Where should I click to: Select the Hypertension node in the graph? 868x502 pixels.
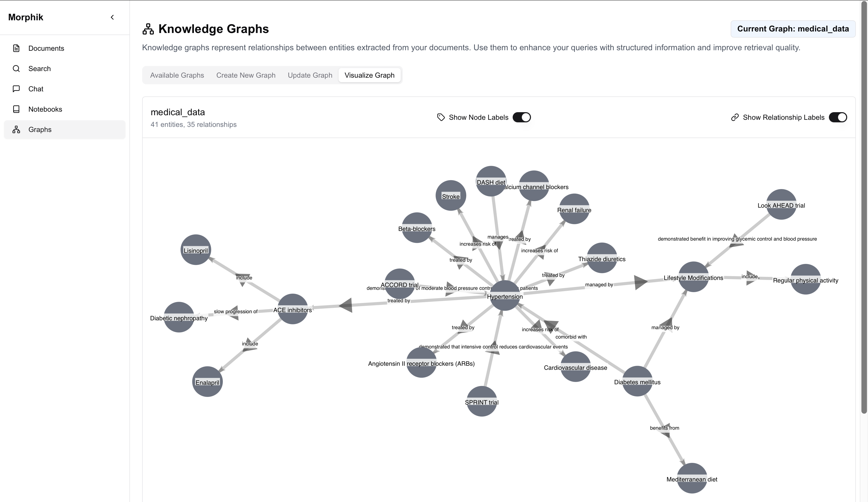(504, 295)
